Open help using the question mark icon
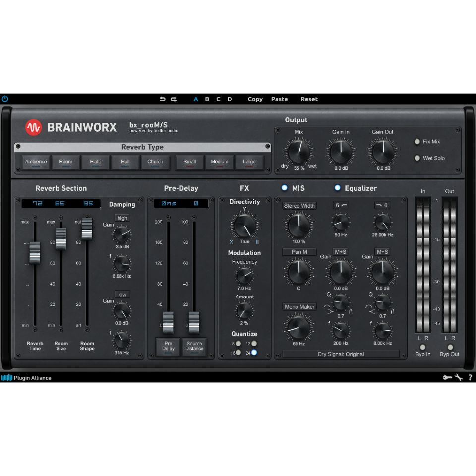Image resolution: width=476 pixels, height=476 pixels. [x=470, y=378]
